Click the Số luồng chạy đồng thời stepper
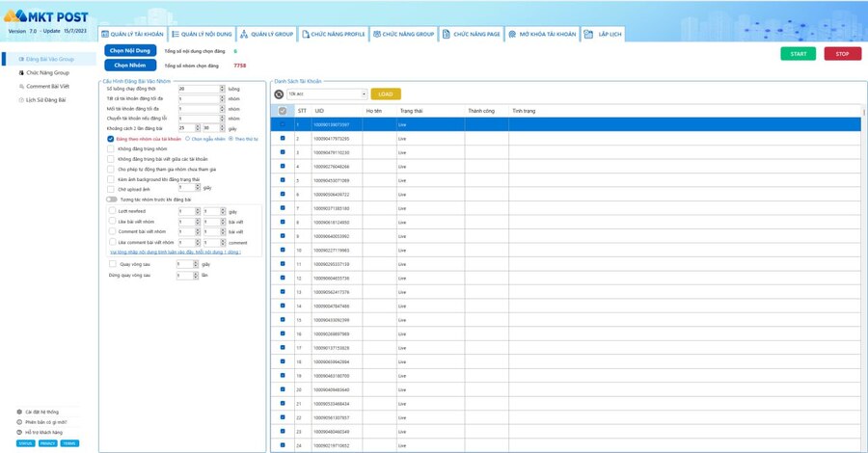This screenshot has height=453, width=868. point(222,89)
